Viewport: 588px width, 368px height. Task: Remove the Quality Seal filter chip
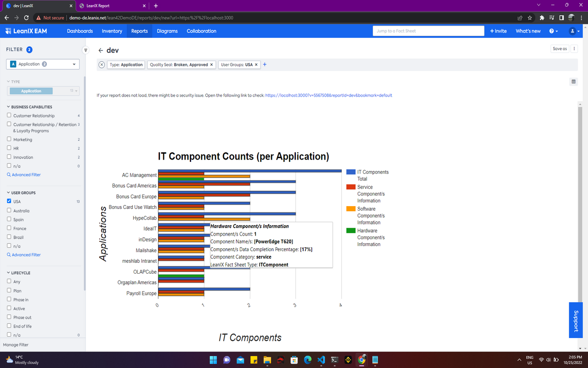212,65
